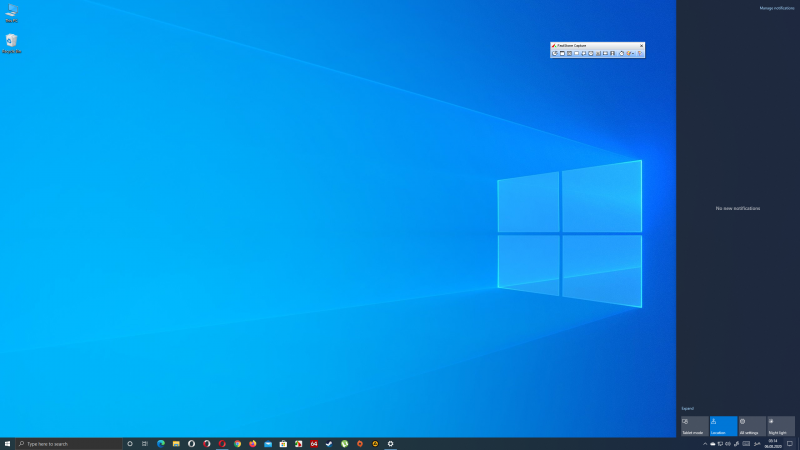Show hidden icons in the system tray
The image size is (800, 450).
tap(705, 443)
